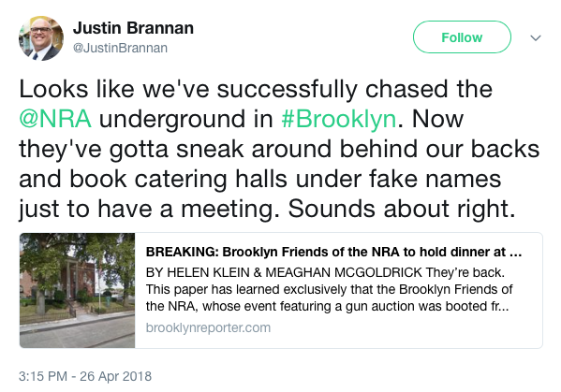The height and width of the screenshot is (392, 561).
Task: Click 'they've gotta sneak around' text line
Action: click(x=279, y=149)
